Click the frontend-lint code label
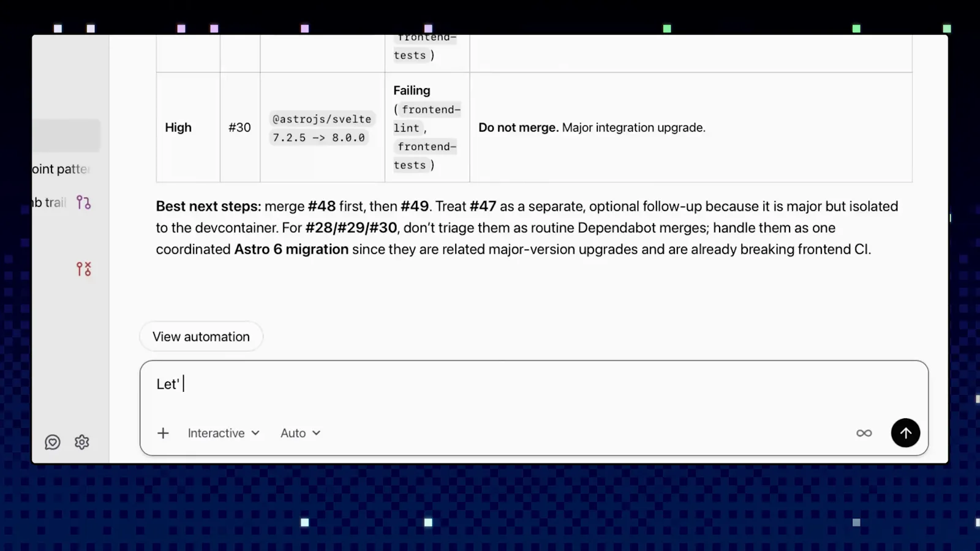The image size is (980, 551). point(427,119)
